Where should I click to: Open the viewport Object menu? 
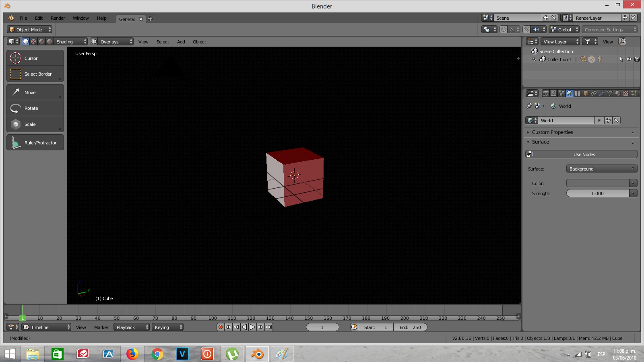[199, 42]
